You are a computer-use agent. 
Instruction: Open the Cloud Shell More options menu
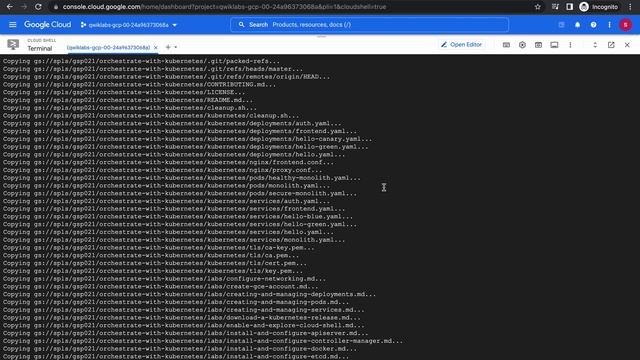click(x=570, y=45)
